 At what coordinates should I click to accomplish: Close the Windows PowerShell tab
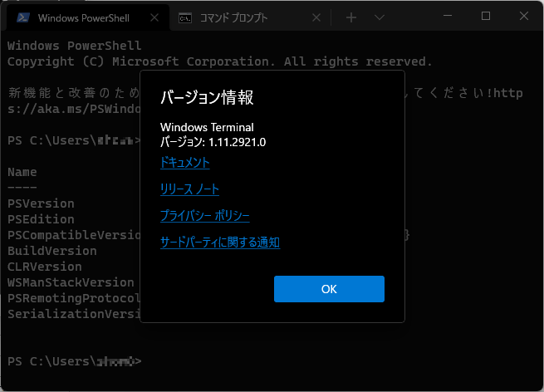[154, 17]
